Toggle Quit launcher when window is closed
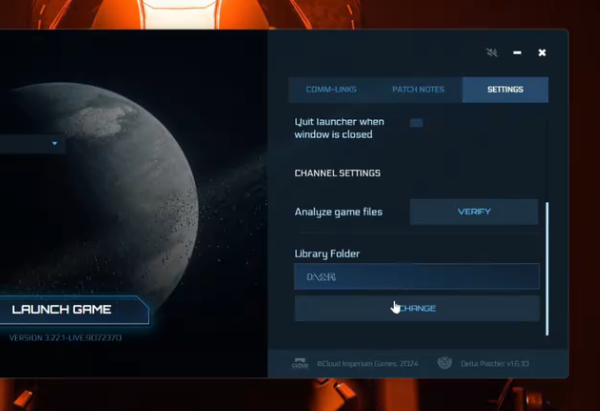The height and width of the screenshot is (411, 600). coord(416,123)
